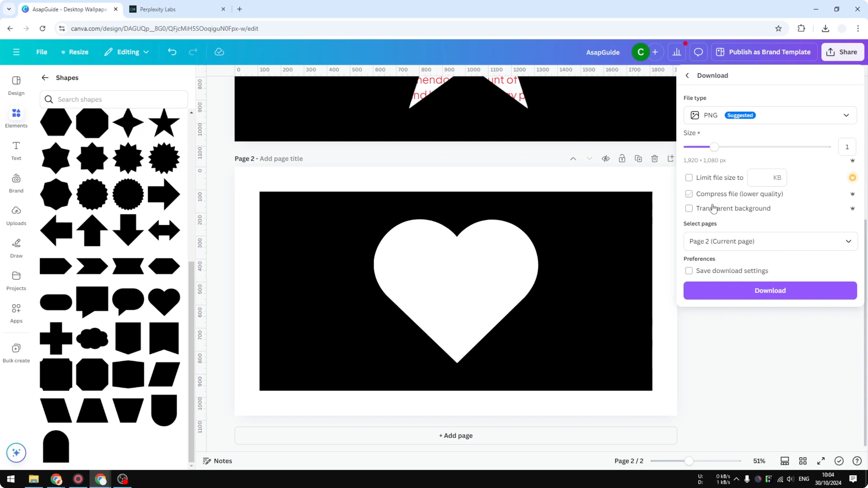
Task: Click the undo arrow icon
Action: coord(172,52)
